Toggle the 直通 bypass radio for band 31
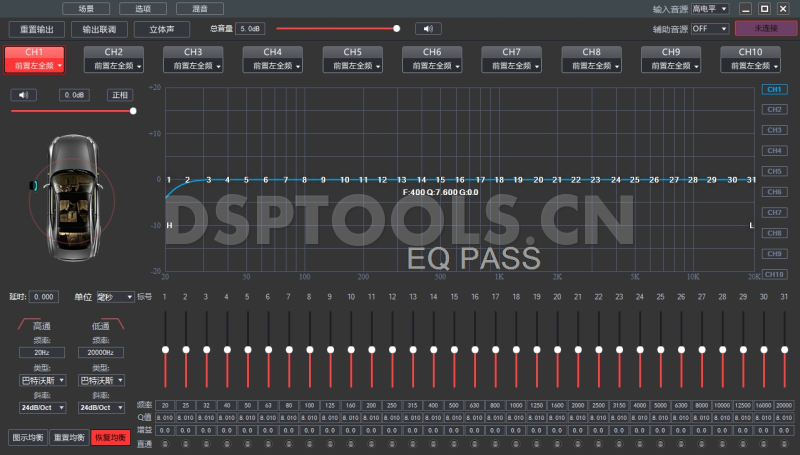800x455 pixels. 784,442
